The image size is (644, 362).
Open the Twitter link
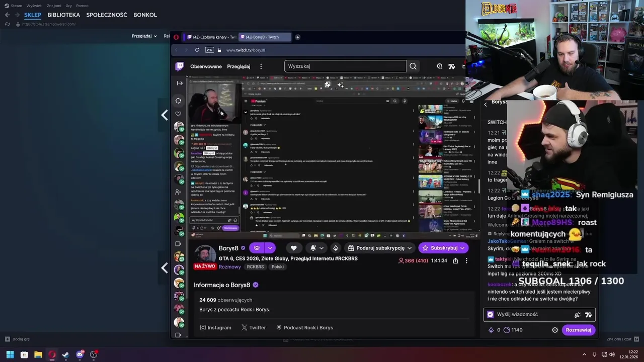pyautogui.click(x=254, y=327)
